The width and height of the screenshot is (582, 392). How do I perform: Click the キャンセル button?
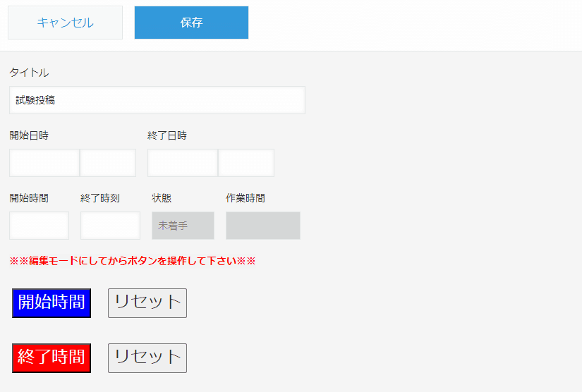pyautogui.click(x=66, y=23)
